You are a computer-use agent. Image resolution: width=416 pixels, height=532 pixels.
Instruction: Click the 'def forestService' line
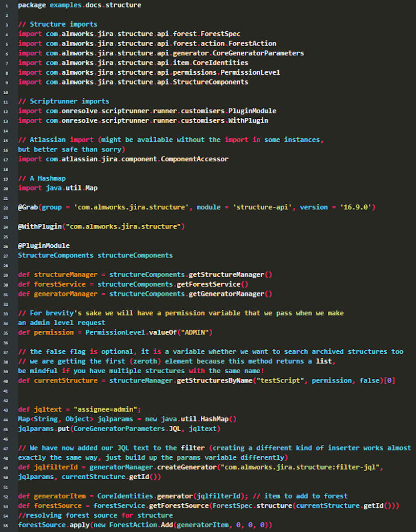pos(133,284)
